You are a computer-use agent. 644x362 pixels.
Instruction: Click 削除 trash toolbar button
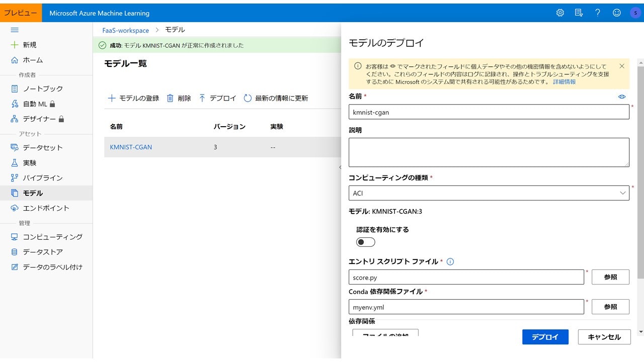pos(179,98)
